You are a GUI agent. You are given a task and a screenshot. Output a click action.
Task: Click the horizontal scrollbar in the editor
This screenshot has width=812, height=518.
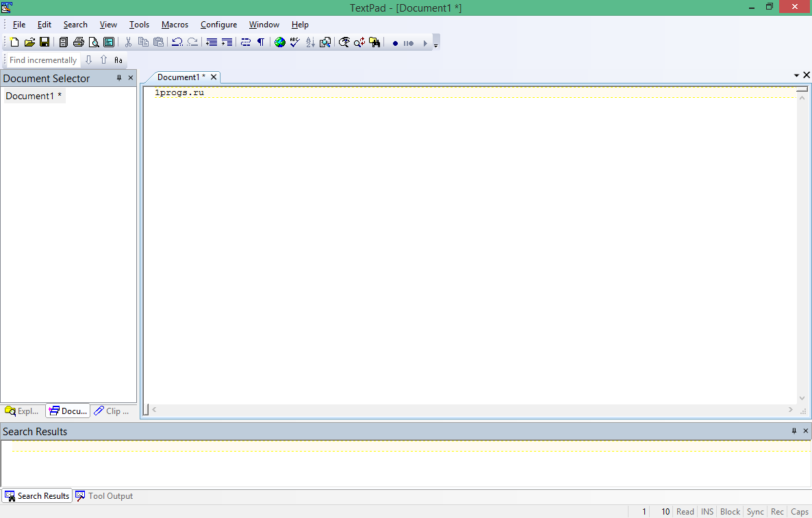(472, 409)
